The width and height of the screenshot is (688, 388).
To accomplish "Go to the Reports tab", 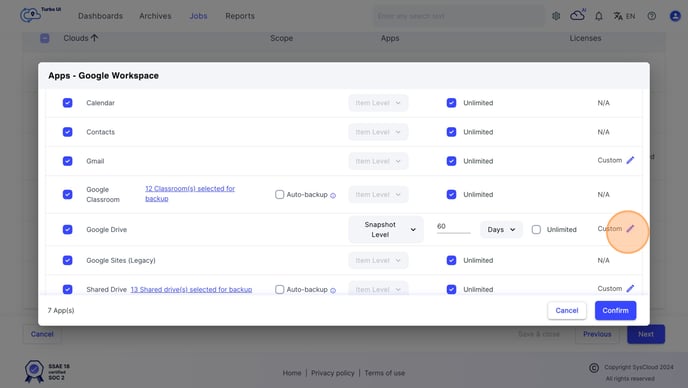I will pyautogui.click(x=240, y=16).
